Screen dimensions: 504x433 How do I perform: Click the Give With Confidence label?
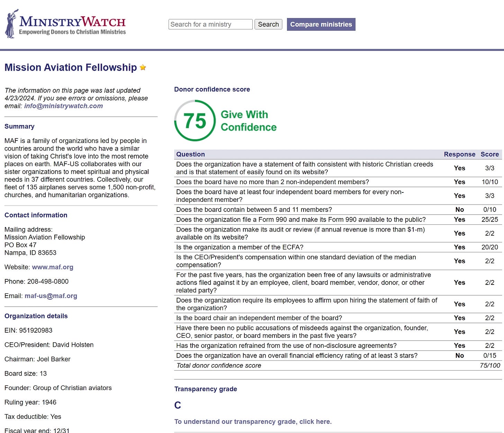[249, 121]
